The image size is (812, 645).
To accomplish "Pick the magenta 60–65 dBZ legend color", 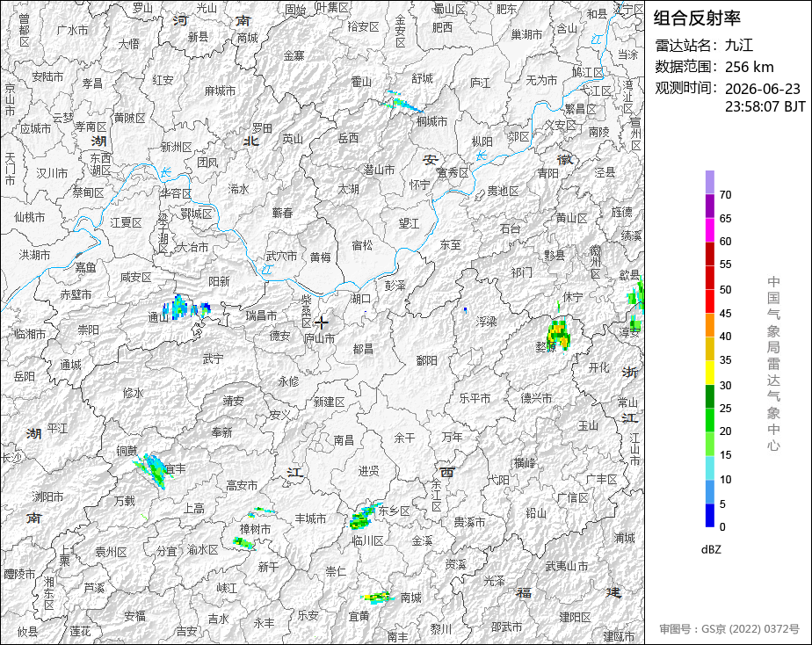I will (x=709, y=230).
